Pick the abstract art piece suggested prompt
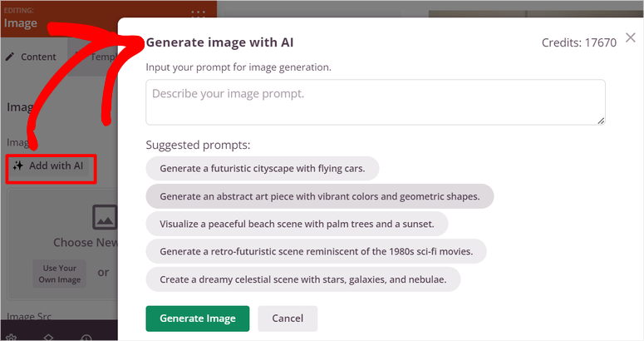Screen dimensions: 644x341 point(319,196)
